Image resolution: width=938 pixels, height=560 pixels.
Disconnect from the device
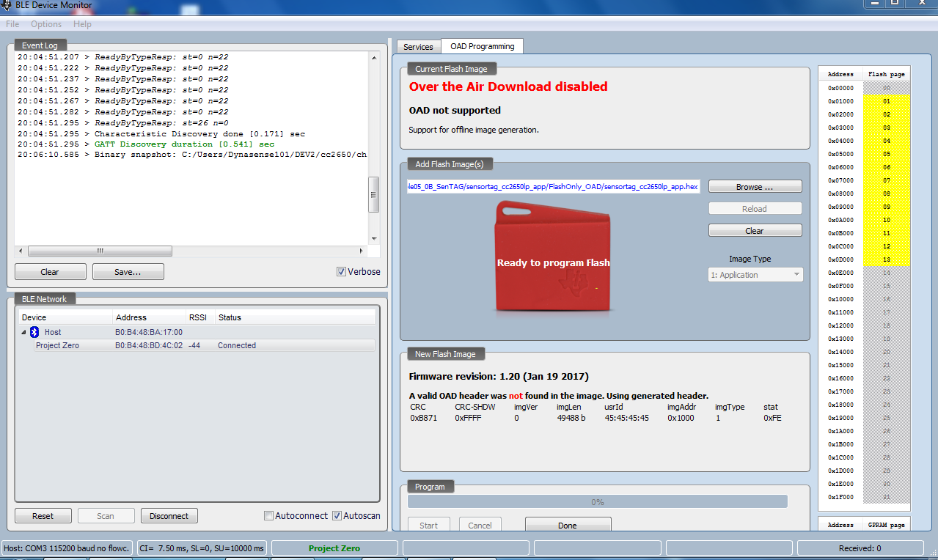(x=169, y=516)
